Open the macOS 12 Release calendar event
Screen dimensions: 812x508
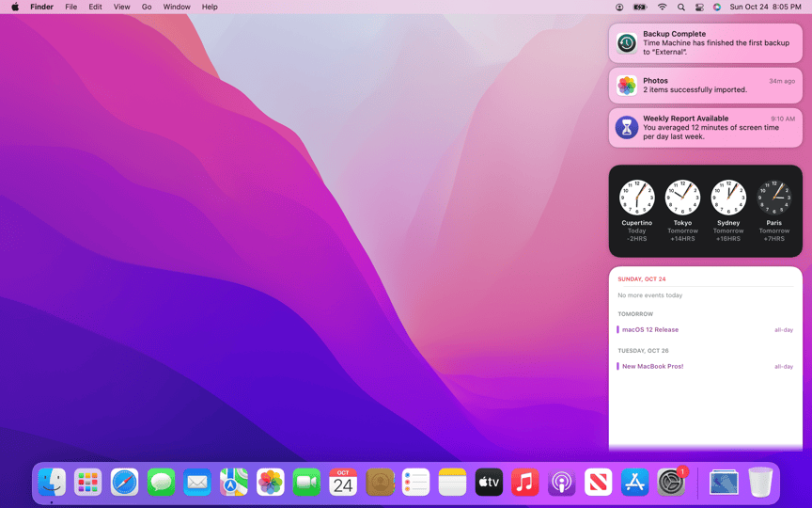click(705, 329)
